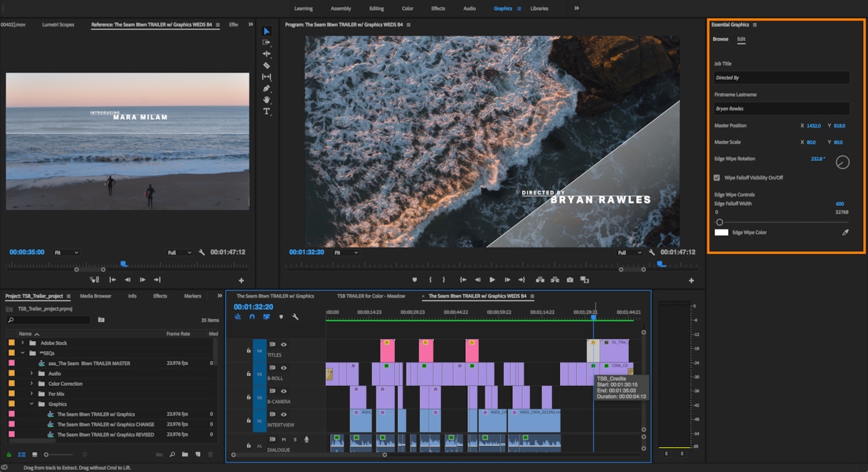The height and width of the screenshot is (472, 868).
Task: Select the Razor tool in the toolbar
Action: (267, 65)
